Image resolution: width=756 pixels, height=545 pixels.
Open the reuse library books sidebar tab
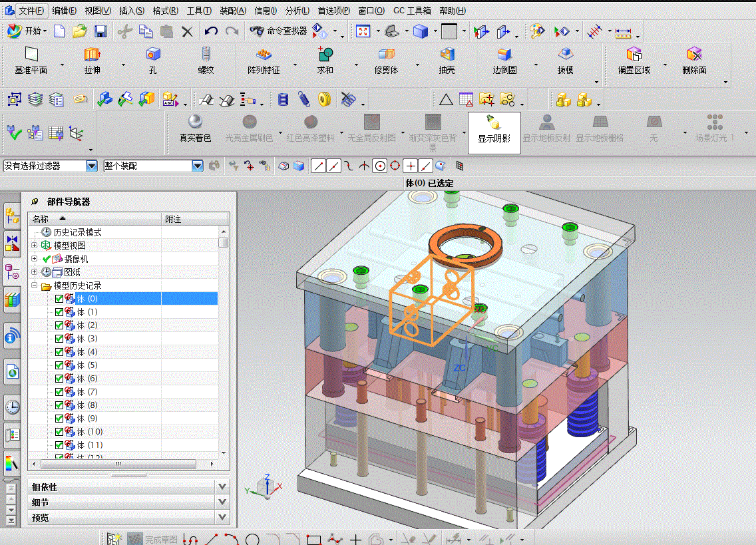pos(12,299)
